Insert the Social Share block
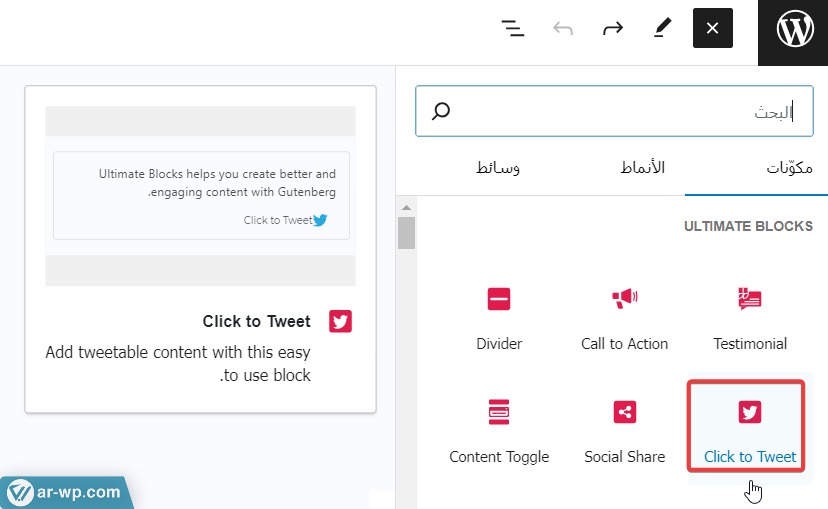828x509 pixels. click(x=624, y=427)
